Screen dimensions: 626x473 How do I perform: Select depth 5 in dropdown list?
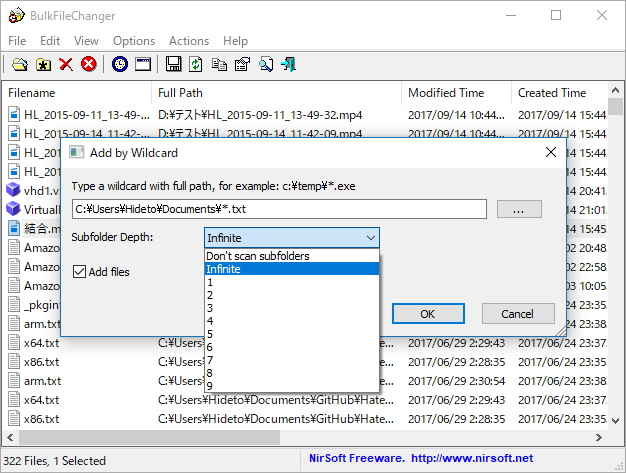tap(292, 334)
